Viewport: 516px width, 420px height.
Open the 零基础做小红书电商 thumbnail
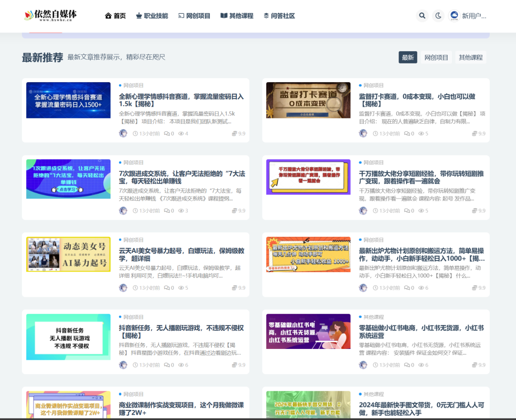pyautogui.click(x=308, y=331)
